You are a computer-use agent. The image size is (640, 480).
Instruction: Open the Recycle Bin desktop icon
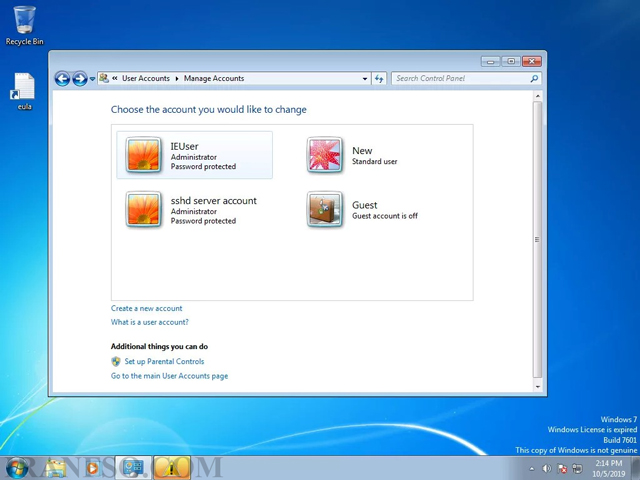click(x=24, y=25)
